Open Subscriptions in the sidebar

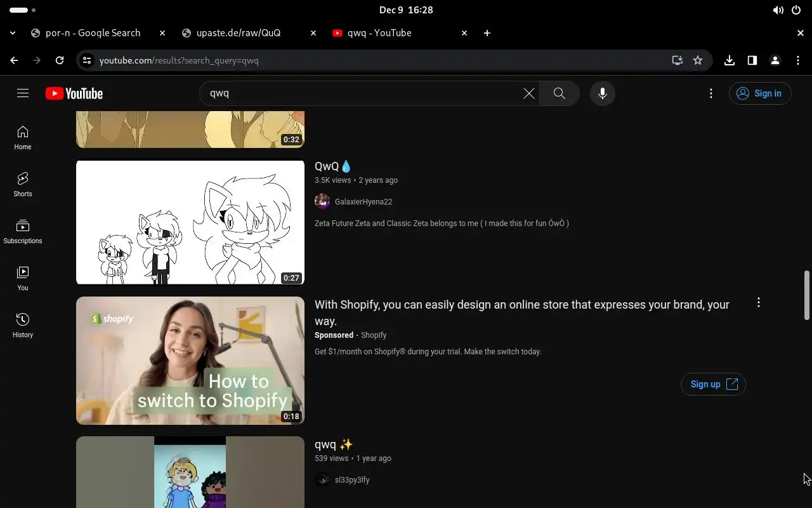click(x=23, y=232)
